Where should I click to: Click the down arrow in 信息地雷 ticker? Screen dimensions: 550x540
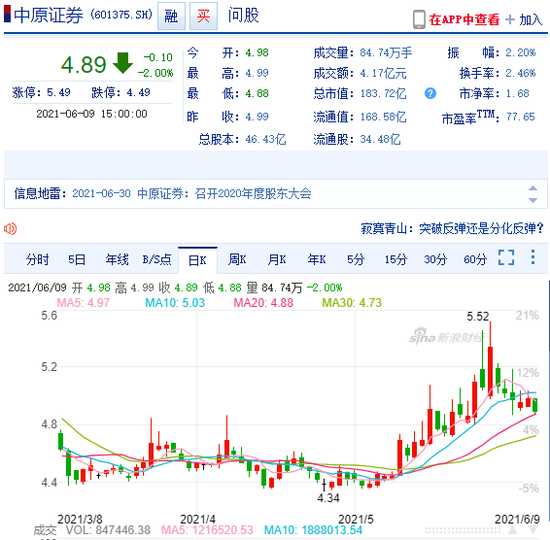(x=533, y=200)
